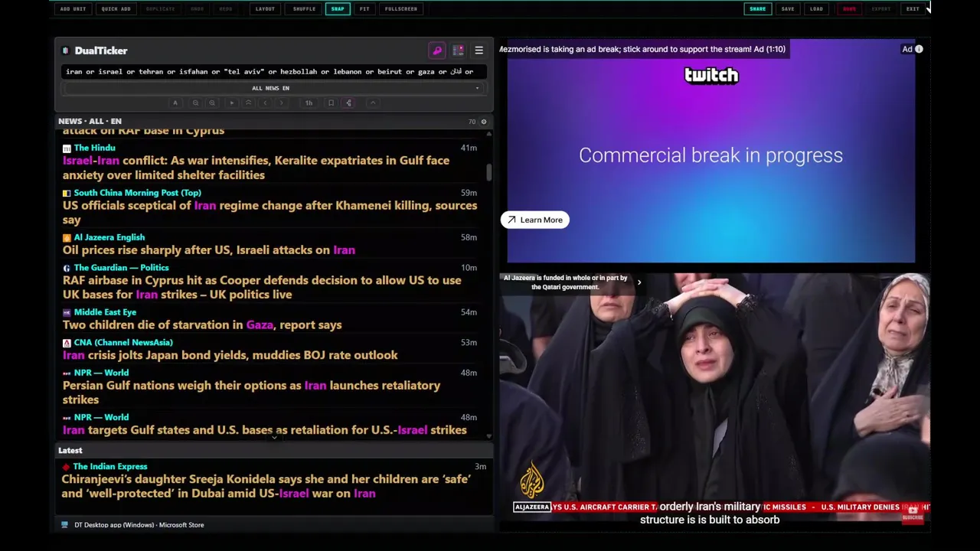
Task: Toggle the SNAP mode button
Action: coord(338,9)
